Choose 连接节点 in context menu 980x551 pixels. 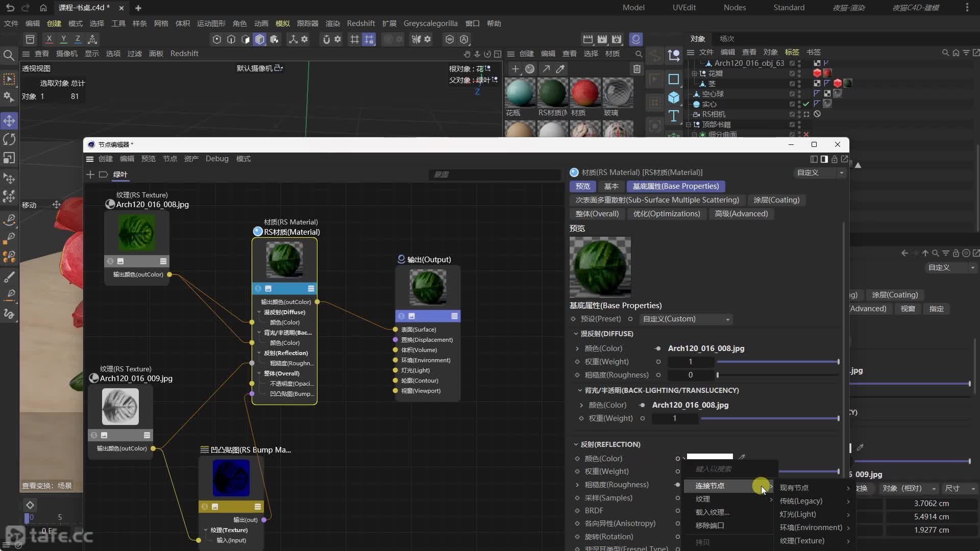(728, 486)
